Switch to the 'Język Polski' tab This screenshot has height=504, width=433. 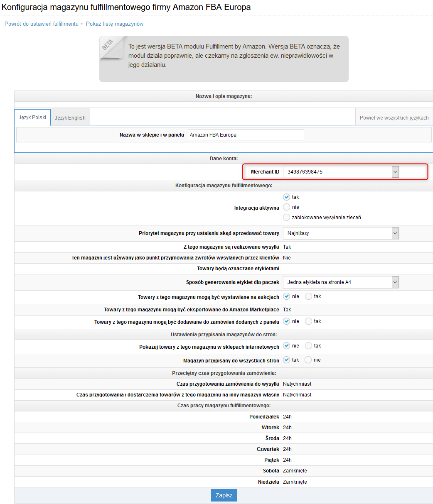(32, 117)
